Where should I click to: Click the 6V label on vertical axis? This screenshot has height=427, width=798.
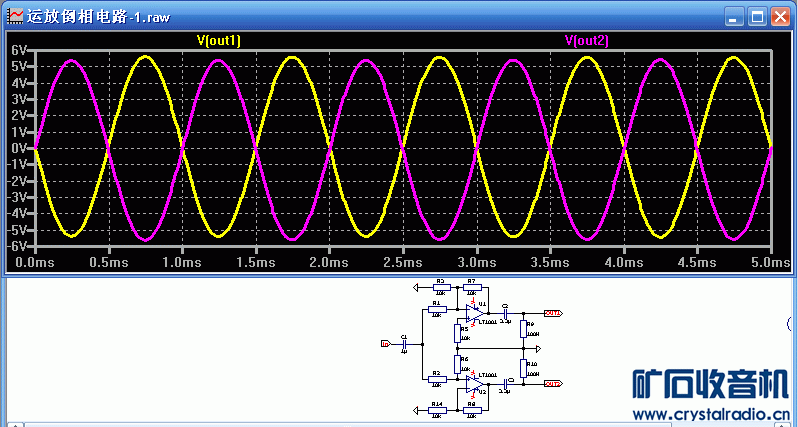18,50
